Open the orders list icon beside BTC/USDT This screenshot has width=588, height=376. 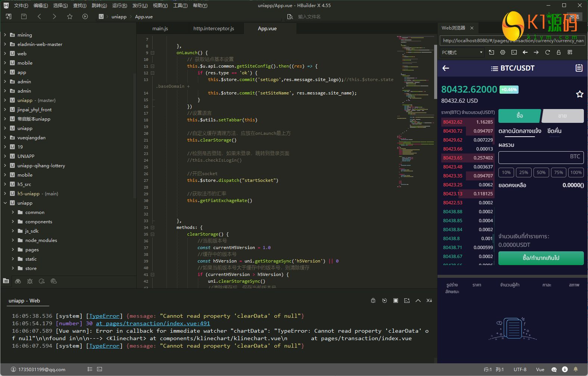[x=579, y=68]
